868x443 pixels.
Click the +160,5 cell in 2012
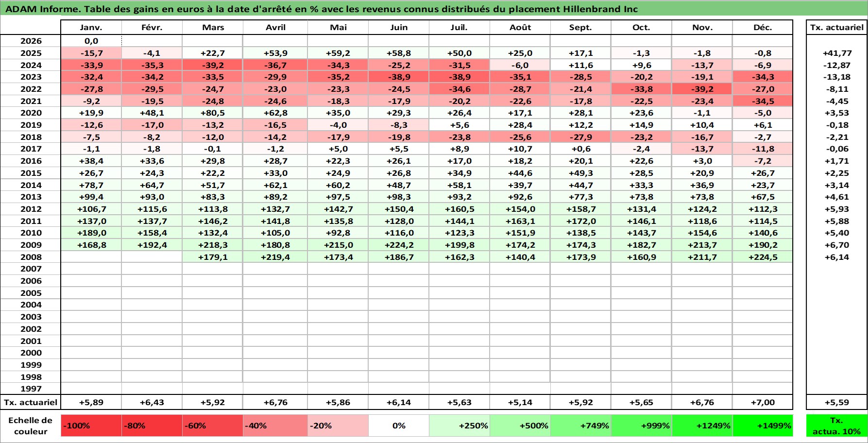pyautogui.click(x=460, y=209)
